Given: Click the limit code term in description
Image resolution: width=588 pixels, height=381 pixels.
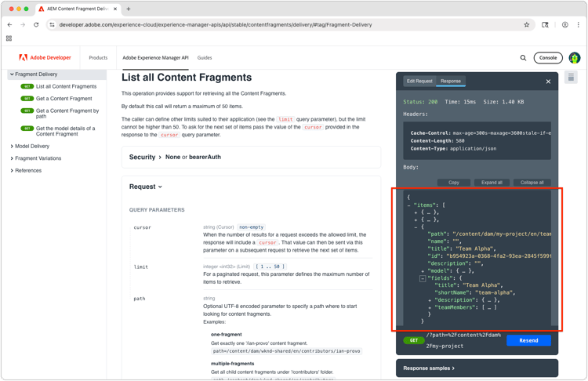Looking at the screenshot, I should (285, 119).
